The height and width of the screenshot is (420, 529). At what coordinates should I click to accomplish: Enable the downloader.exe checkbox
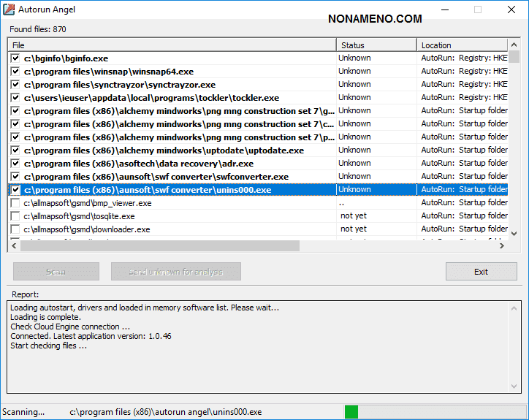pyautogui.click(x=15, y=229)
